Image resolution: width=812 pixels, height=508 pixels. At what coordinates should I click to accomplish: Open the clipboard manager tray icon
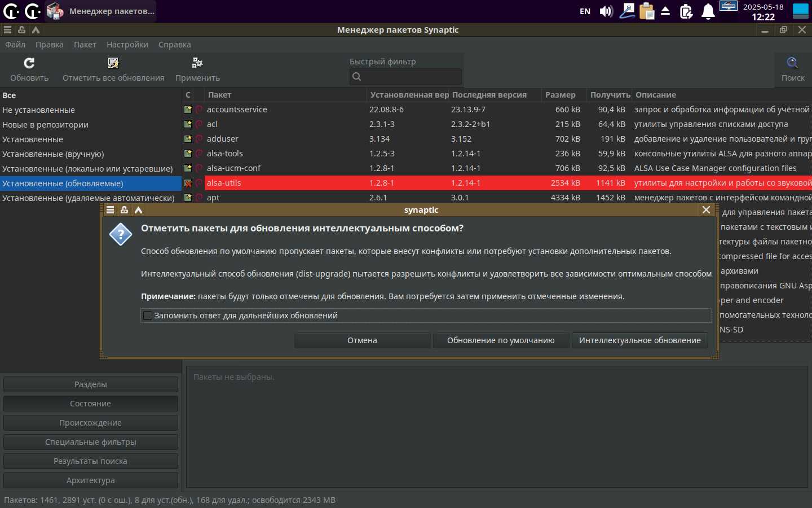coord(647,11)
